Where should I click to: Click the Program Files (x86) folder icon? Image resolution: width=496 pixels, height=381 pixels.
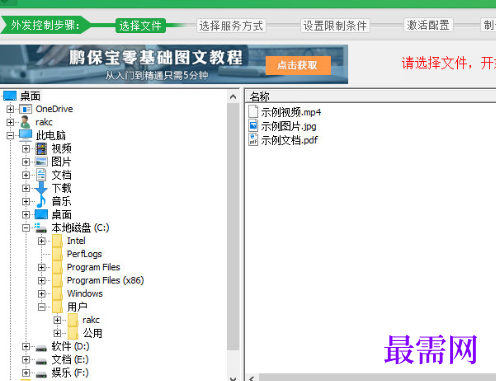(57, 280)
